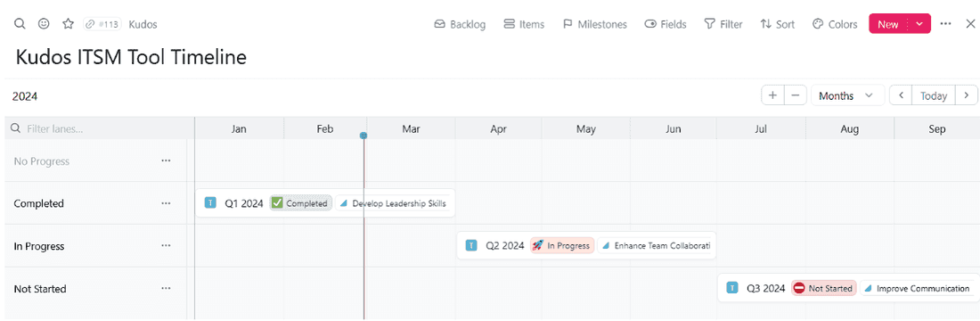Open No Progress lane options menu

[x=166, y=160]
